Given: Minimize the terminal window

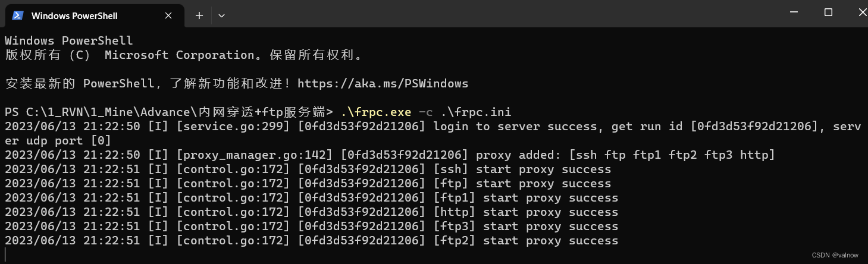Looking at the screenshot, I should point(794,12).
